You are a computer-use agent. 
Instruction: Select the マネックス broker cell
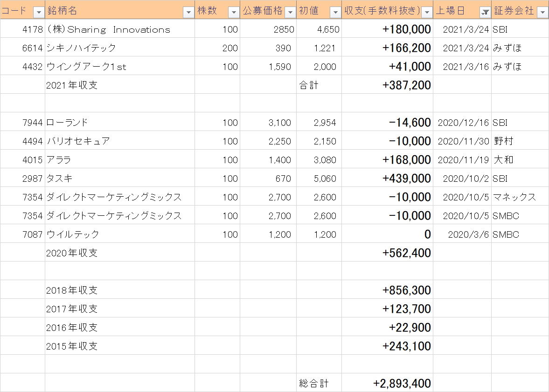pyautogui.click(x=520, y=196)
